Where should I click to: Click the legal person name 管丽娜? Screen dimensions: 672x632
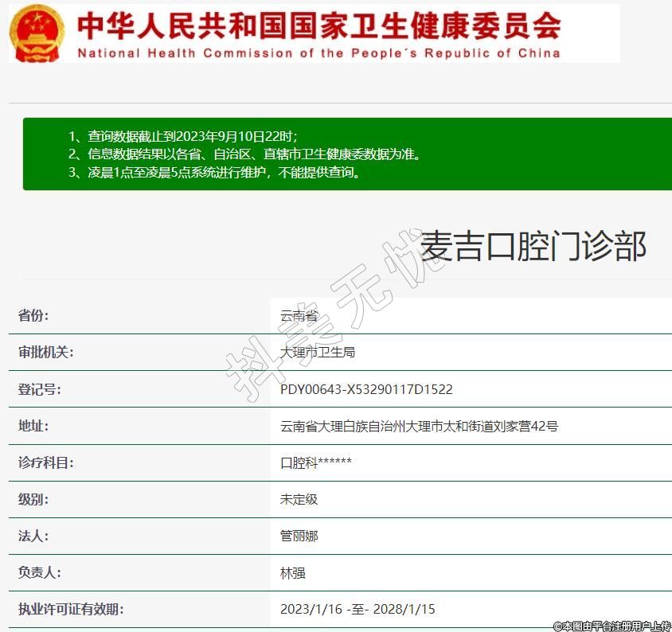click(x=299, y=536)
